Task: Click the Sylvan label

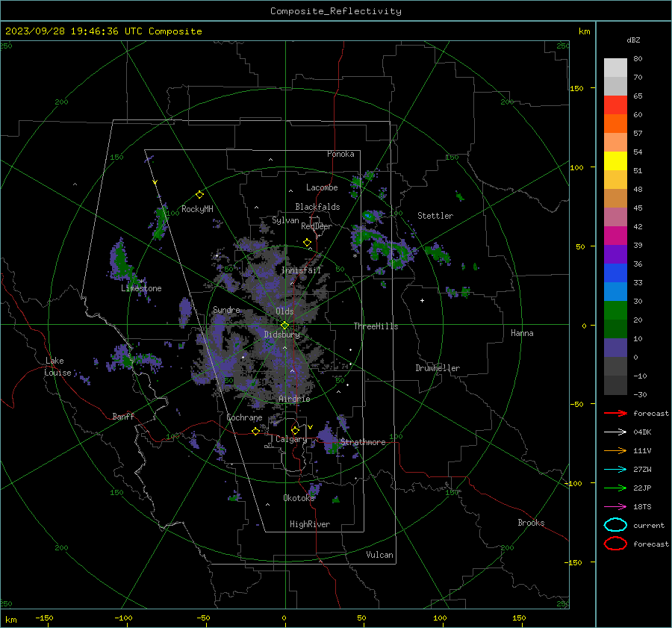Action: 285,220
